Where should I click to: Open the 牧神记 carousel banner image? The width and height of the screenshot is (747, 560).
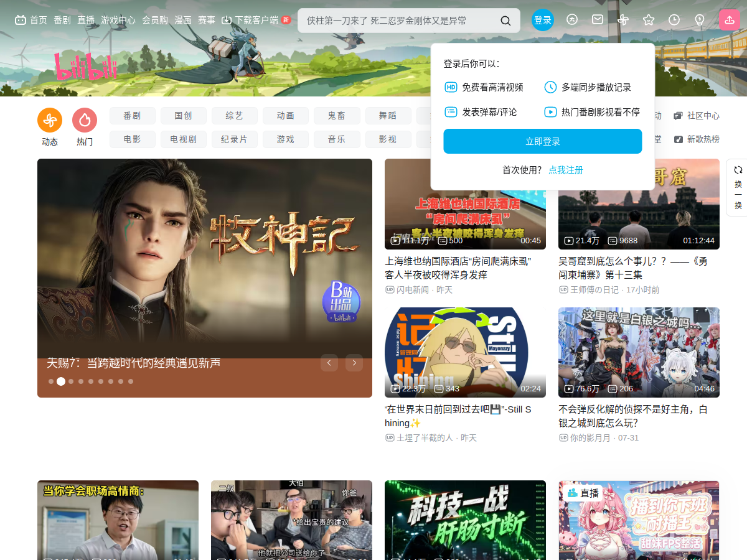[205, 258]
